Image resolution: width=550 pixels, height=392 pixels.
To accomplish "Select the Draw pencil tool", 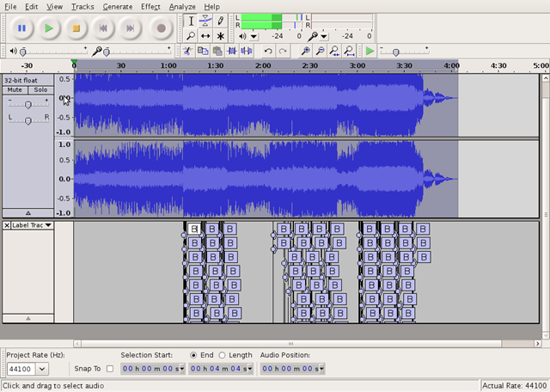I will pos(220,21).
